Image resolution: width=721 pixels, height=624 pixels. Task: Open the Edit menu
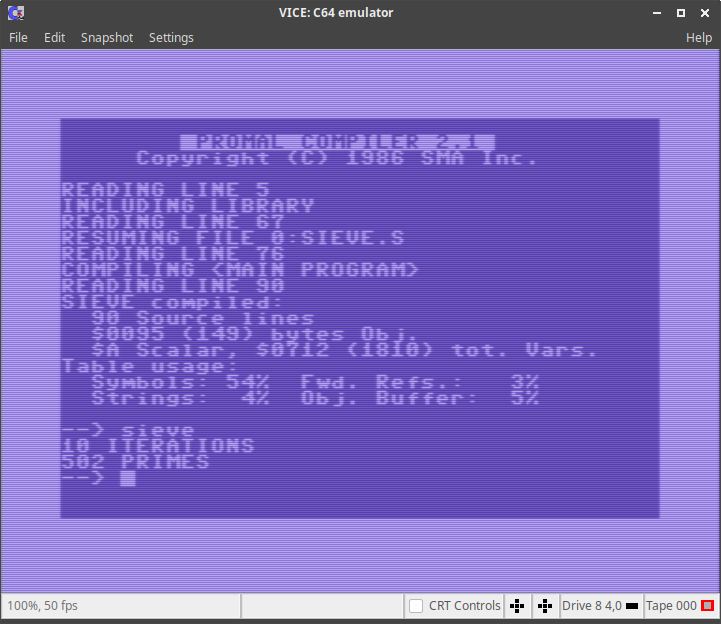click(54, 38)
